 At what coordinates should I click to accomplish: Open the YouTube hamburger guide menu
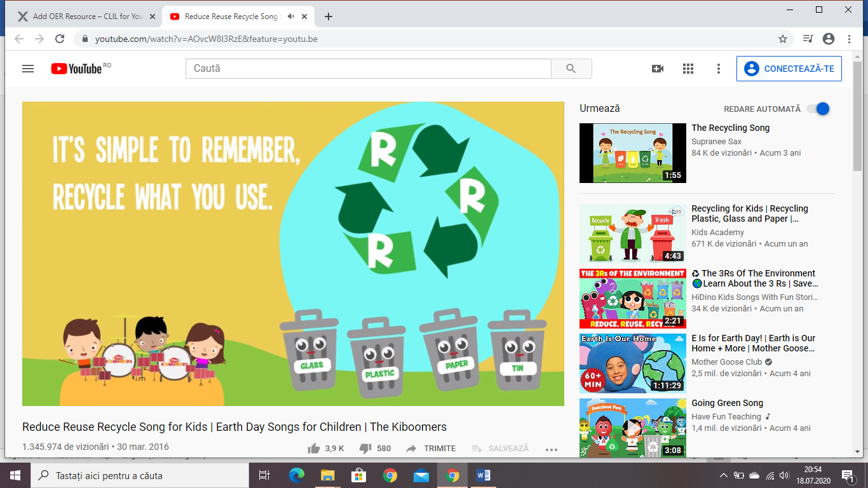28,69
